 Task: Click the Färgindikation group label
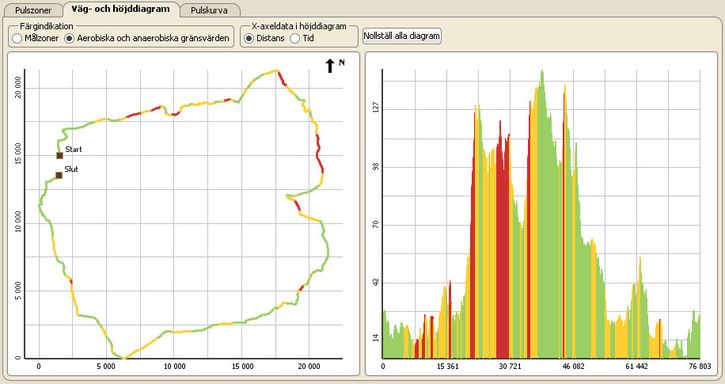tap(47, 26)
